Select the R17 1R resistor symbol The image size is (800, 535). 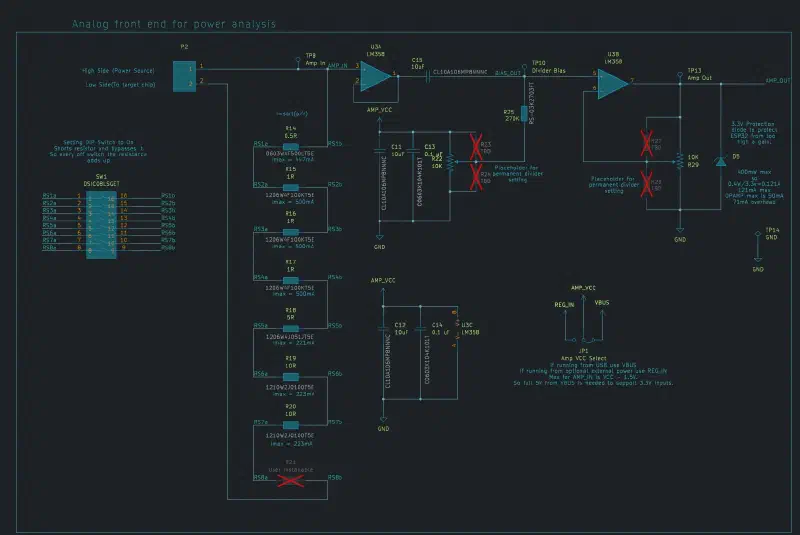pyautogui.click(x=290, y=280)
